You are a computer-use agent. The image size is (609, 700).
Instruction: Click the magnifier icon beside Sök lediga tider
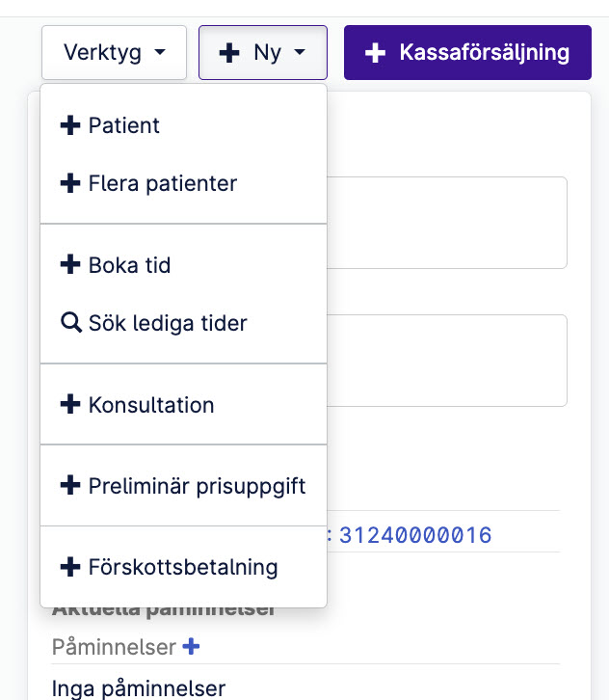click(x=71, y=322)
